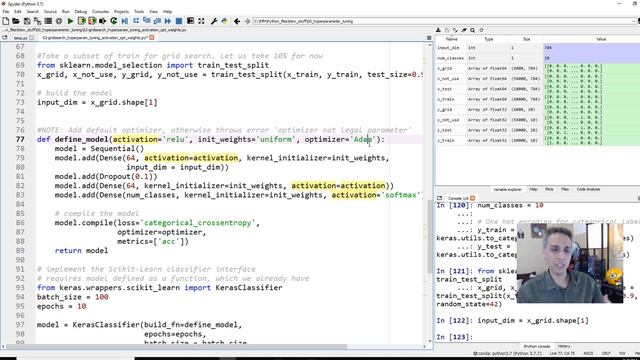
Task: Select the input_dim variable row
Action: (x=538, y=48)
